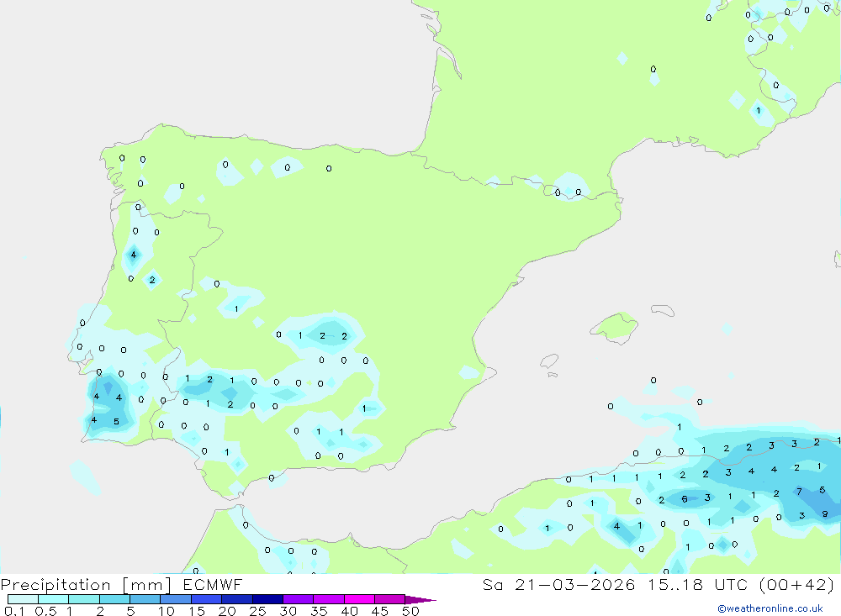Click the '50' legend scale label
Viewport: 841px width, 616px height.
point(411,611)
